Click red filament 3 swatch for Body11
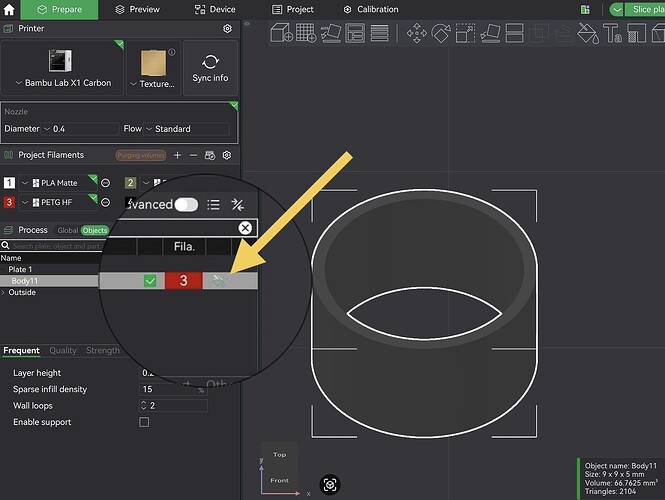 [x=183, y=281]
